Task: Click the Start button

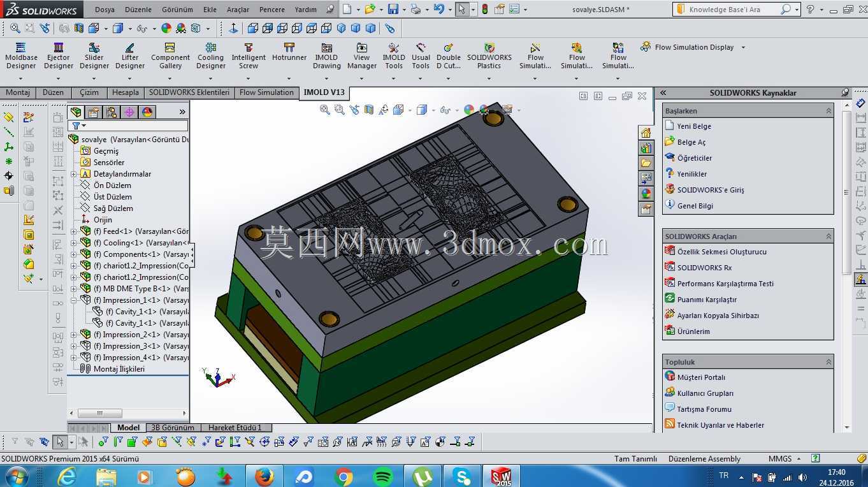Action: click(15, 476)
